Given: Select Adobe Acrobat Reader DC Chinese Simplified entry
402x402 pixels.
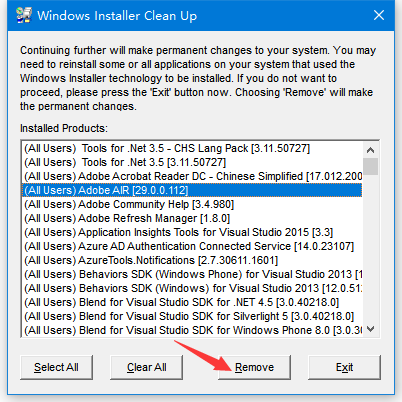Looking at the screenshot, I should pyautogui.click(x=192, y=176).
